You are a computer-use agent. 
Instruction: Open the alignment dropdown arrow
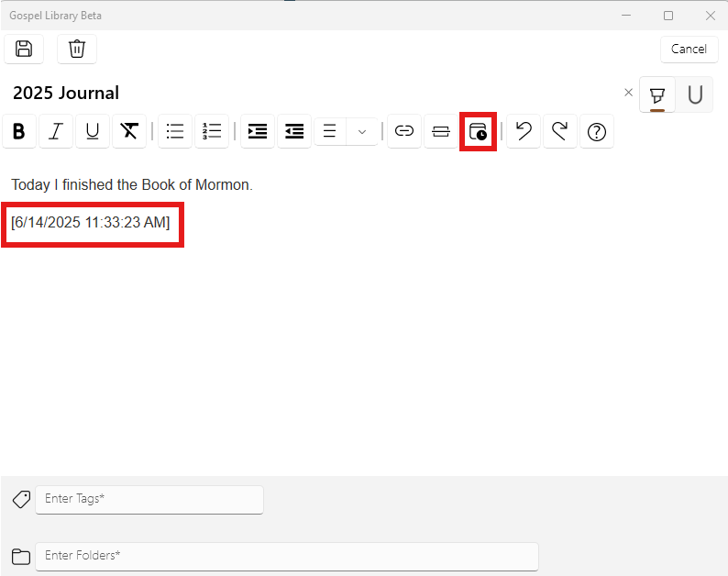[362, 131]
